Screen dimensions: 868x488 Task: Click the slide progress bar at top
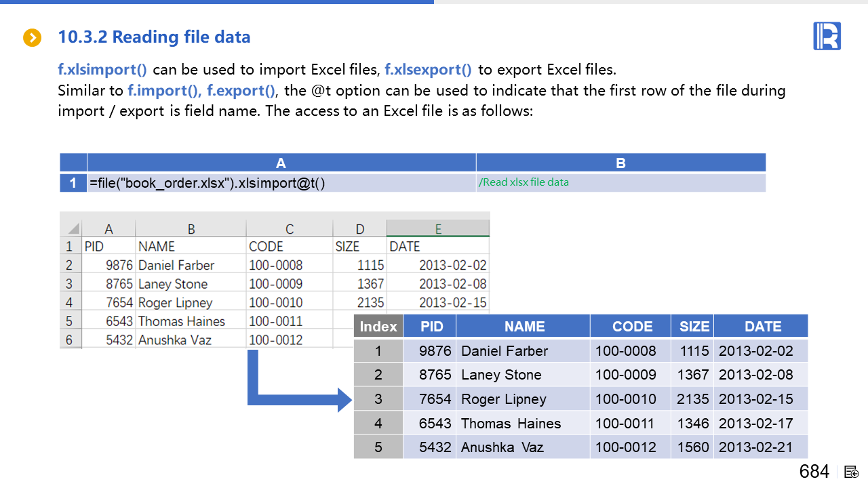(217, 2)
